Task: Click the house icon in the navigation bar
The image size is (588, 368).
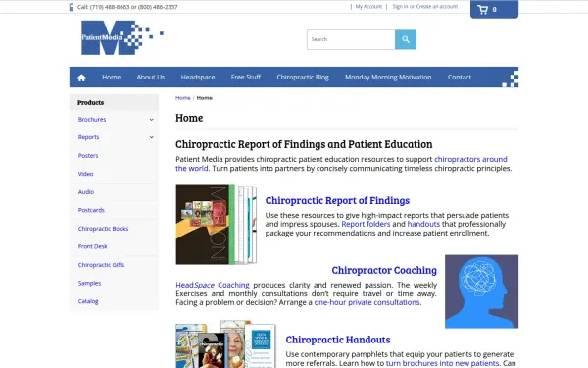Action: pos(81,78)
